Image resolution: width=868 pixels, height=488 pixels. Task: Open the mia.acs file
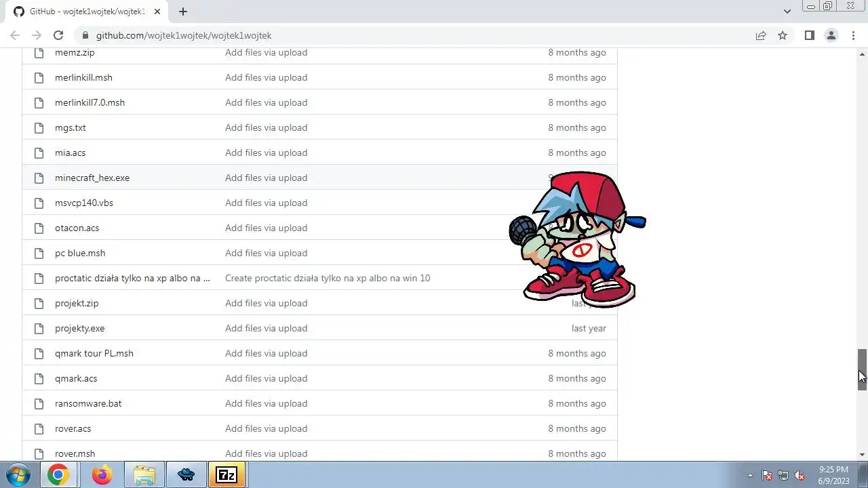[x=70, y=152]
